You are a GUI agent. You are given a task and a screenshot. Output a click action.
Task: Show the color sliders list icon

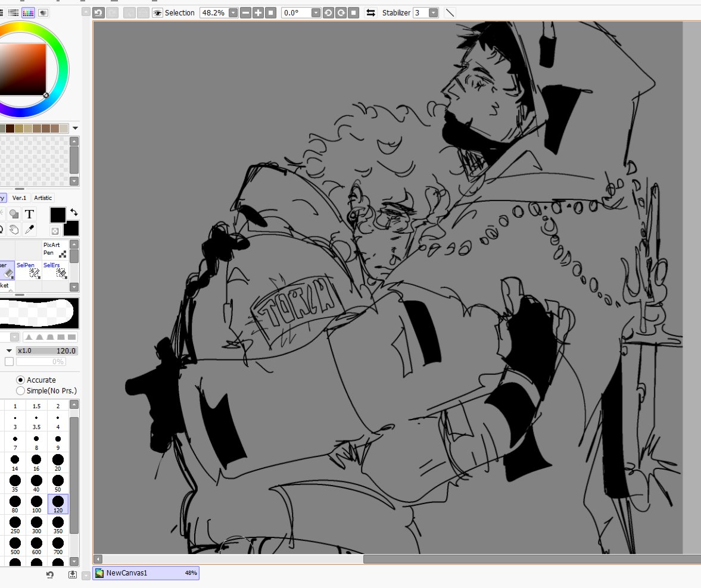click(14, 12)
